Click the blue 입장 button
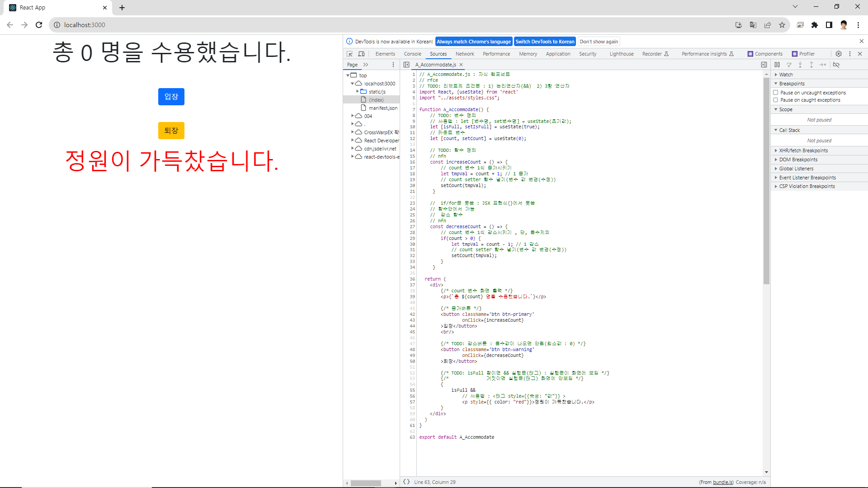 point(171,97)
